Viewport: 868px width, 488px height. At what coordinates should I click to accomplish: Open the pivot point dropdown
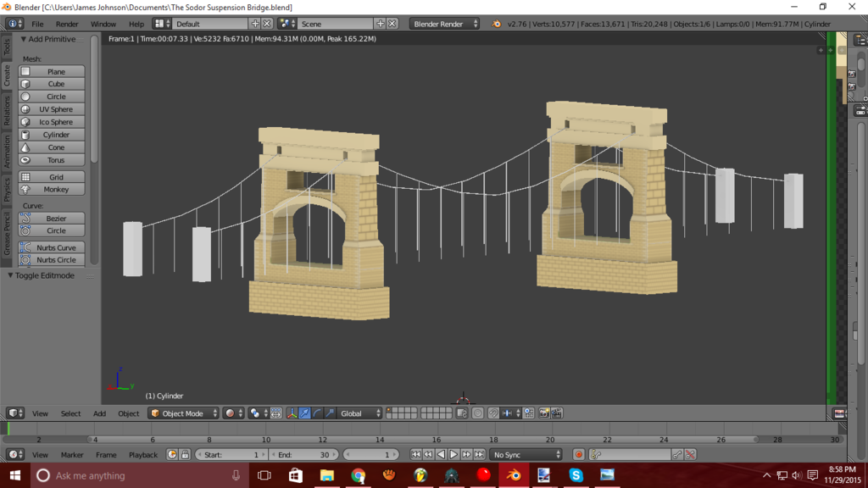pyautogui.click(x=258, y=413)
